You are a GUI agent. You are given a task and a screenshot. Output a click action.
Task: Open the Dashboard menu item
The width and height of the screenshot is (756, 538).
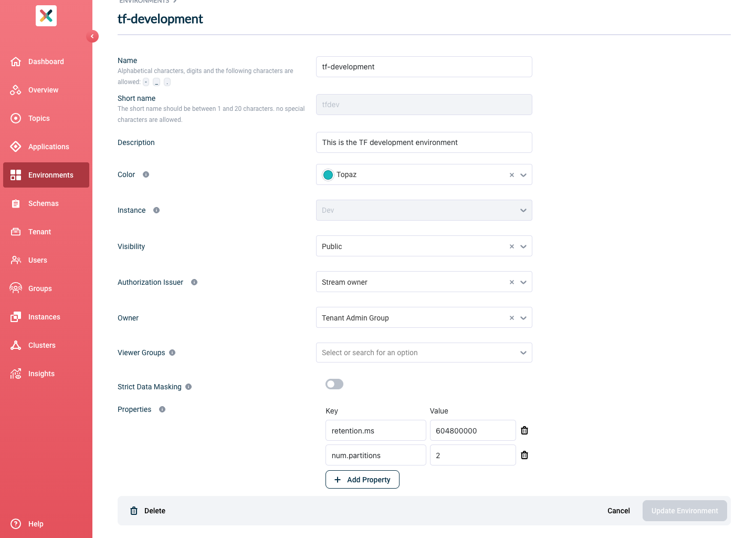click(x=46, y=61)
